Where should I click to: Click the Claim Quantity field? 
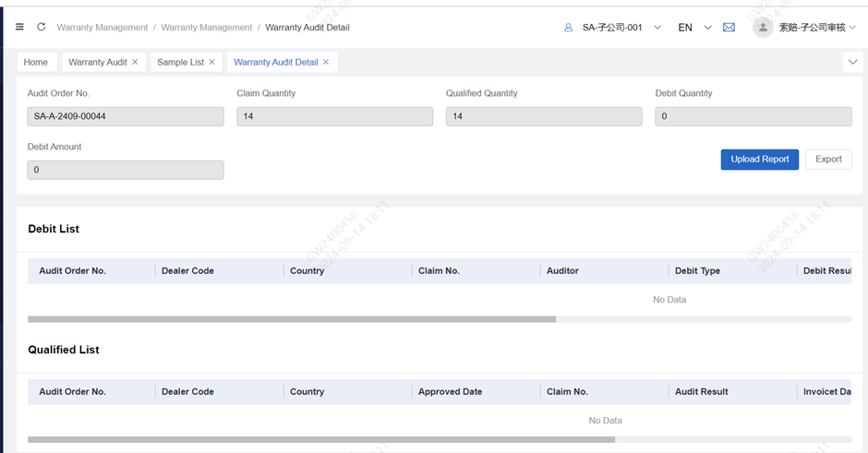point(335,116)
